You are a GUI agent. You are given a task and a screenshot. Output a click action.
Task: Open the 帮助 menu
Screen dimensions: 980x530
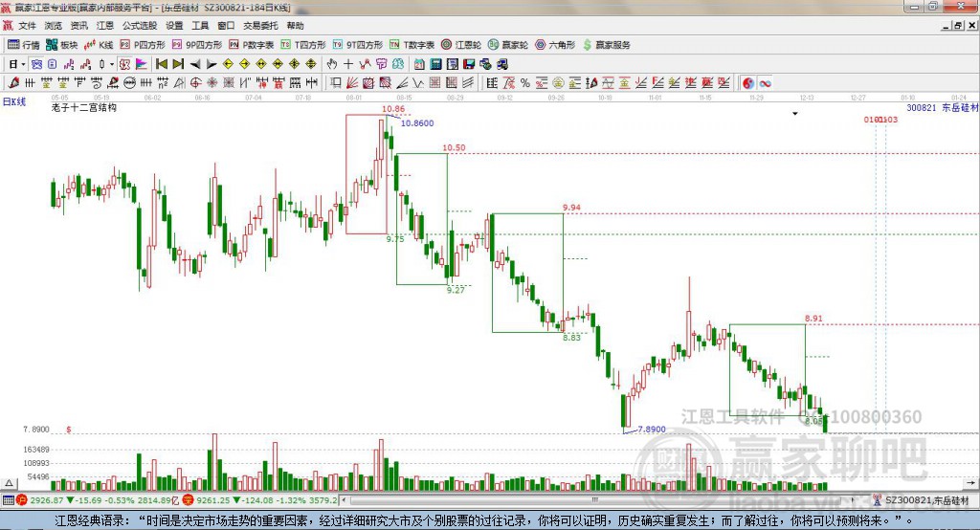pos(295,26)
